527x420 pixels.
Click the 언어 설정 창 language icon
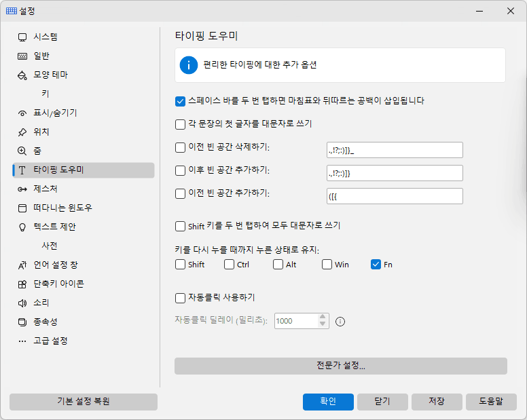point(22,265)
